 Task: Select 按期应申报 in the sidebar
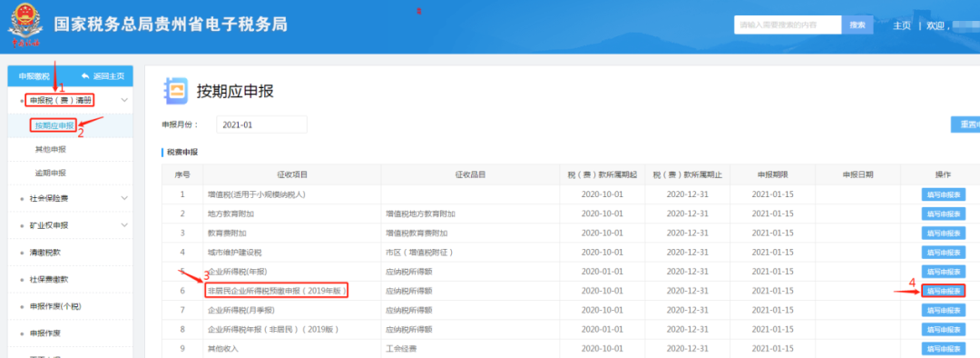(x=54, y=125)
